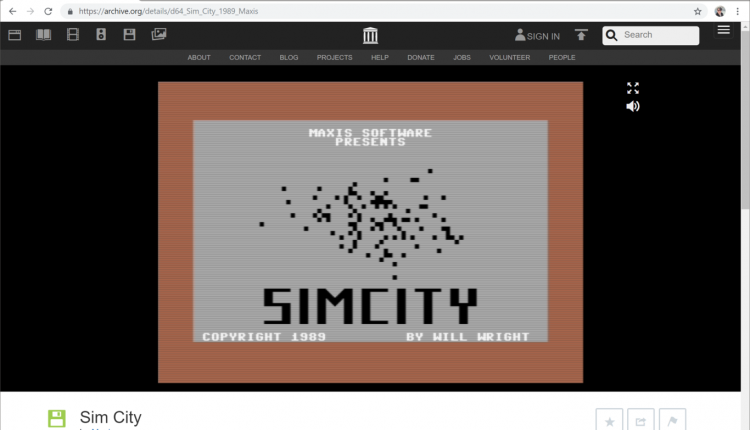Viewport: 750px width, 430px height.
Task: Open the Web archive section icon
Action: [15, 35]
